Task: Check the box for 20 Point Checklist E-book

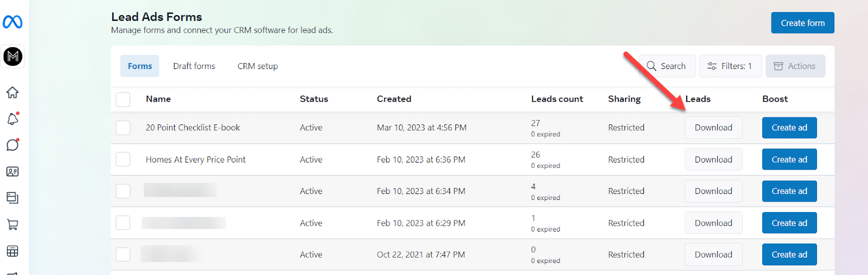Action: pos(123,128)
